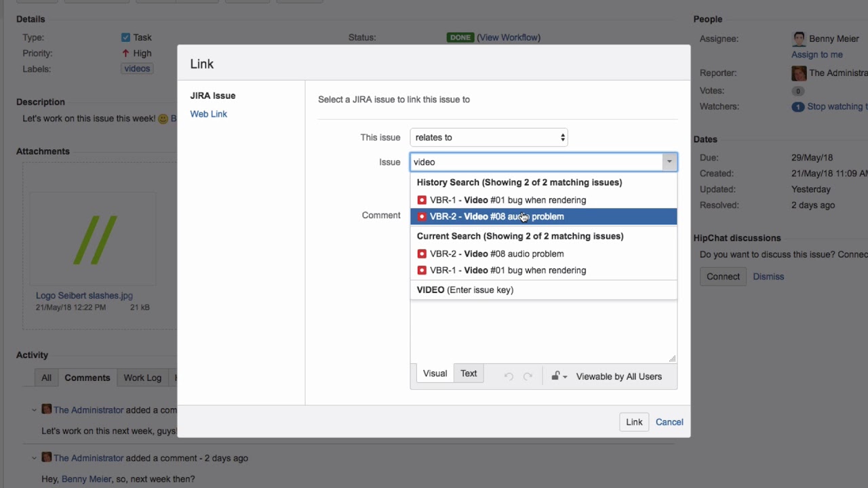Collapse the comment from 2 days ago
Image resolution: width=868 pixels, height=488 pixels.
(34, 457)
